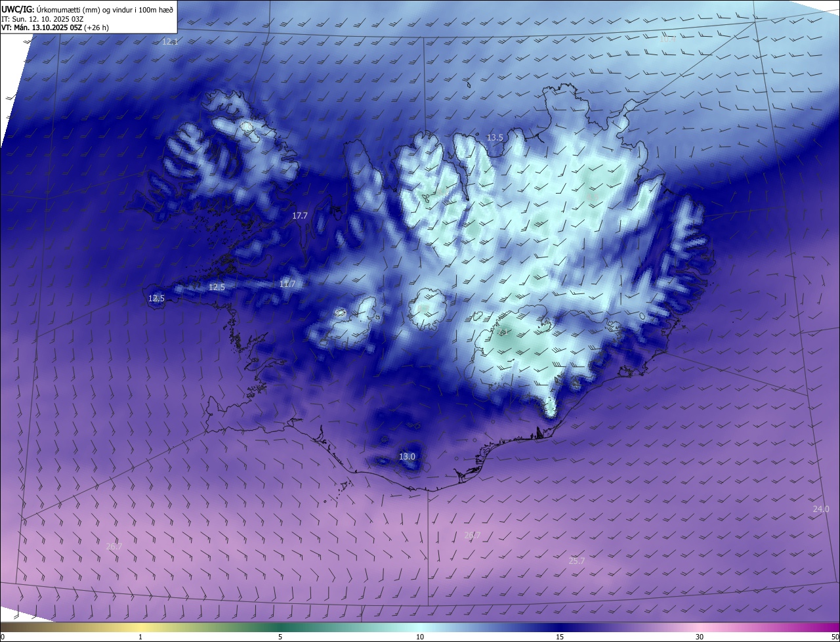The width and height of the screenshot is (840, 642).
Task: Click the colour scale label '5'
Action: (280, 637)
